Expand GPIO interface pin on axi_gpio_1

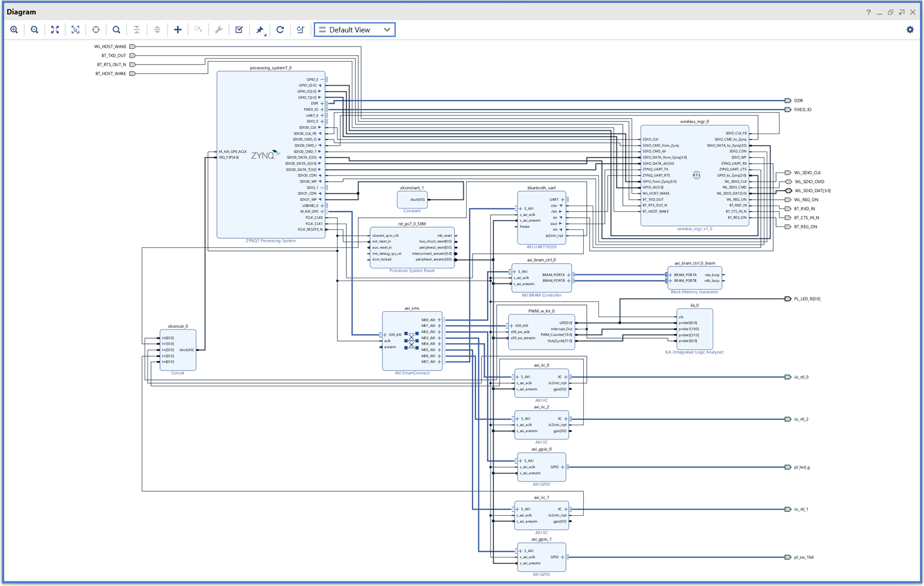[x=563, y=557]
